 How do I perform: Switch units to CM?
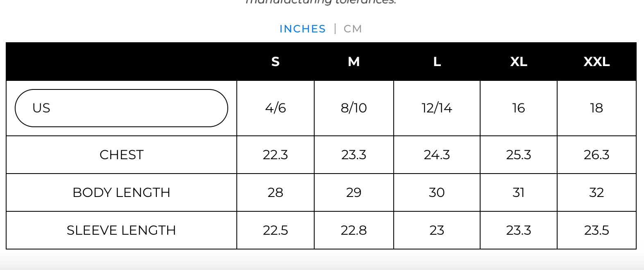tap(352, 29)
